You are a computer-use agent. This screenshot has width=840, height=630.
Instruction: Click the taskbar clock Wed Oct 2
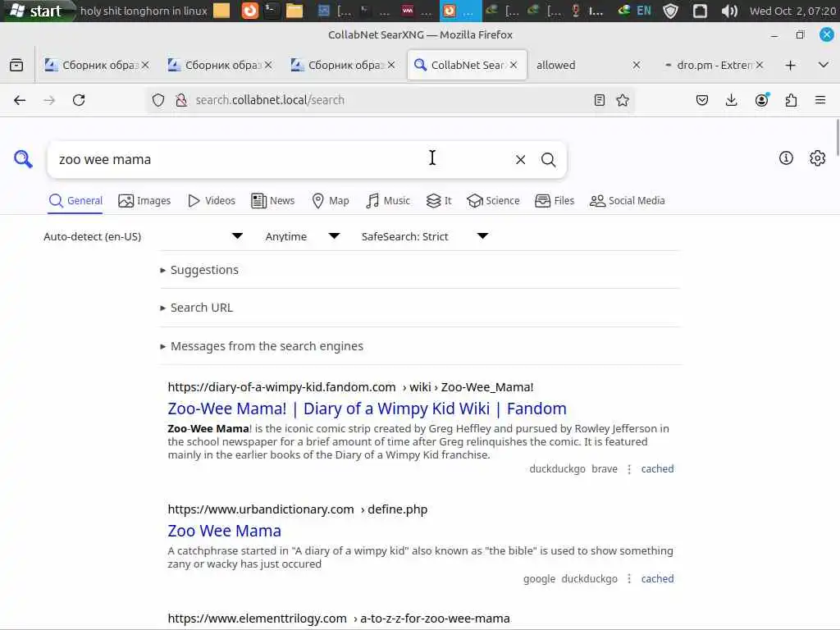click(793, 11)
